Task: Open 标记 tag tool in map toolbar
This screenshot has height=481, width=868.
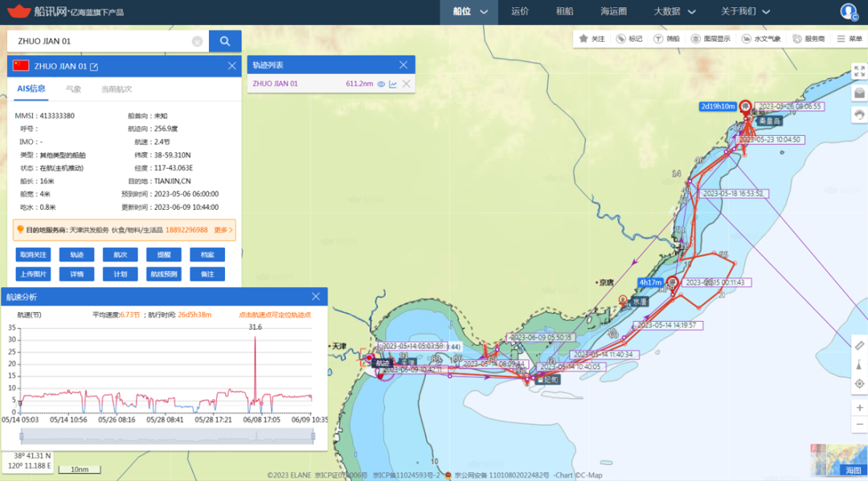Action: point(629,39)
